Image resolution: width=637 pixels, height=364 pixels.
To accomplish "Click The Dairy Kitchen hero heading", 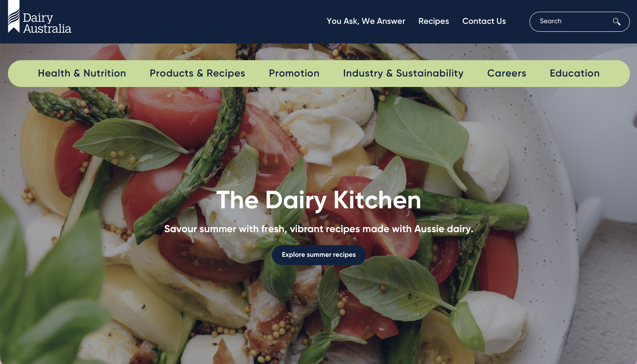I will coord(319,201).
